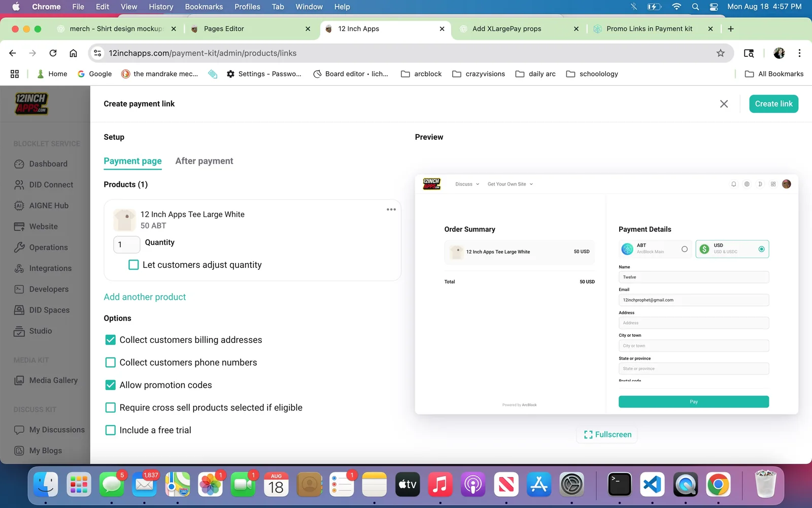Viewport: 812px width, 508px height.
Task: Enable Include a free trial
Action: [110, 430]
